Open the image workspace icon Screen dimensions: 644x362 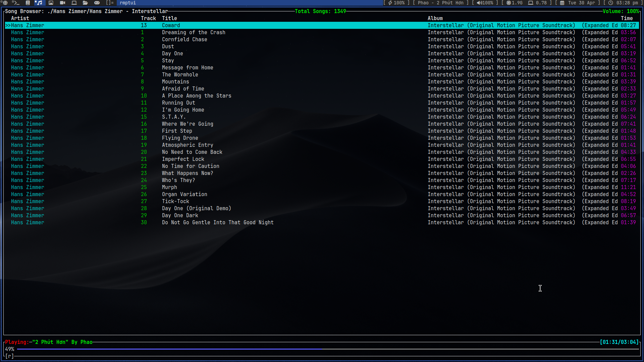coord(51,3)
